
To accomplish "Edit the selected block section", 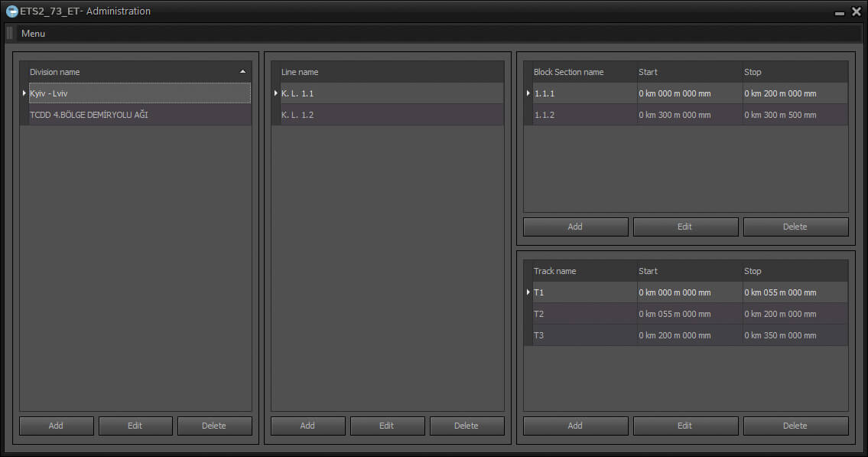I will 685,227.
